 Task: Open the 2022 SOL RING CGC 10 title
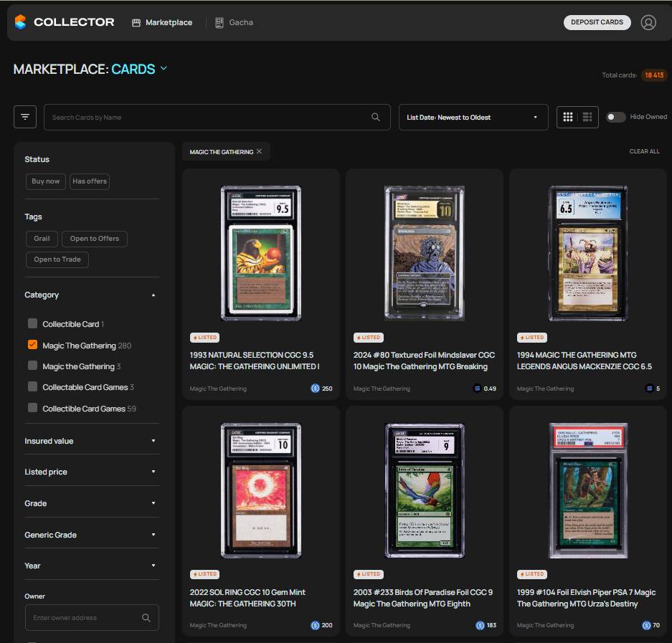click(x=247, y=598)
